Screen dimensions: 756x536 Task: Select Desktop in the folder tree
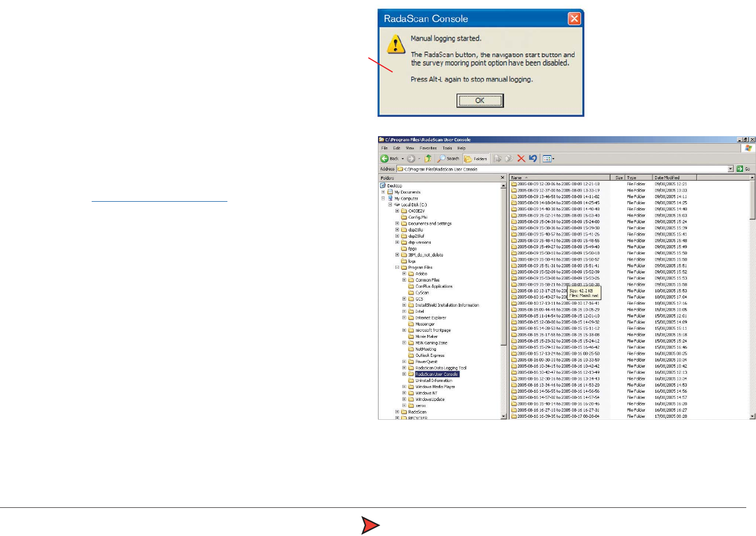point(394,186)
